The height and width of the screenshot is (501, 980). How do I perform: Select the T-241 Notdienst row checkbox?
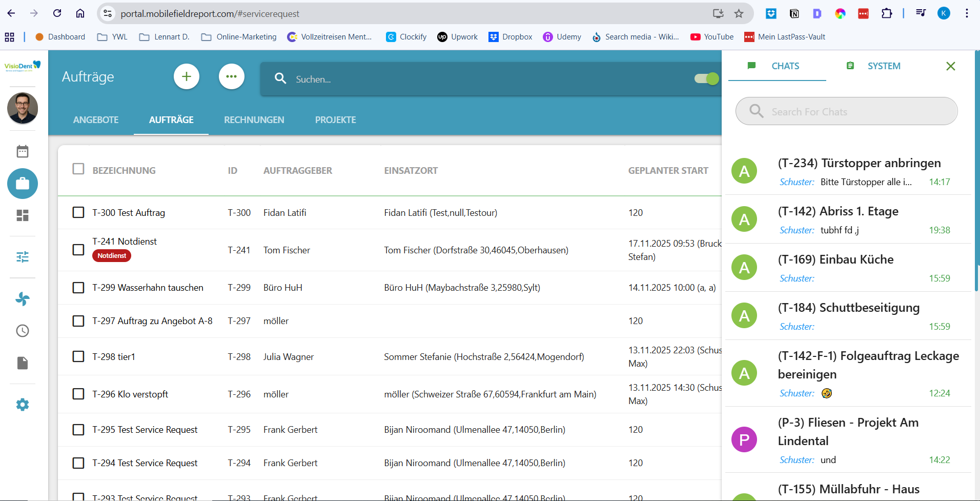coord(78,250)
